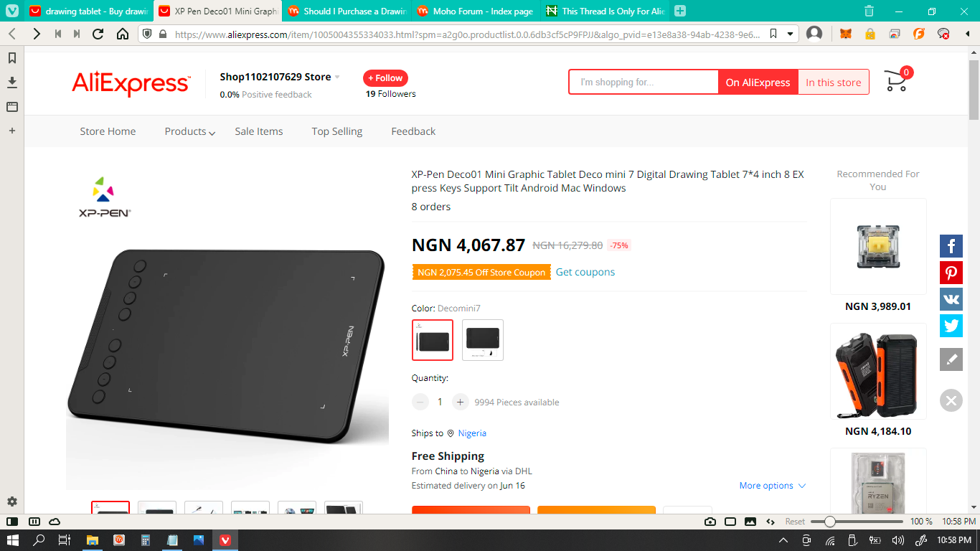The image size is (980, 551).
Task: Open the Window side panel
Action: [x=12, y=107]
